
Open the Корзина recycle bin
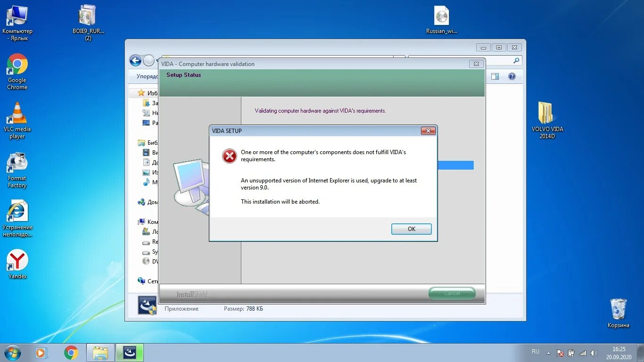tap(618, 313)
